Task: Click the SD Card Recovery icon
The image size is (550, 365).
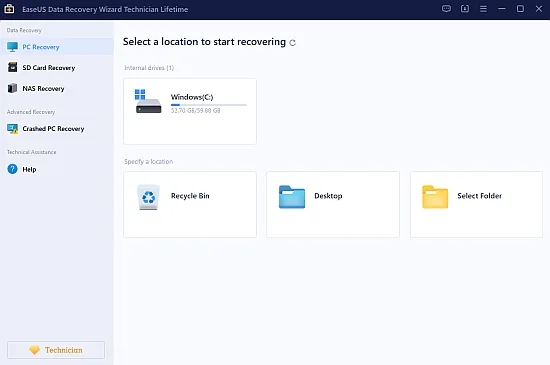Action: point(12,67)
